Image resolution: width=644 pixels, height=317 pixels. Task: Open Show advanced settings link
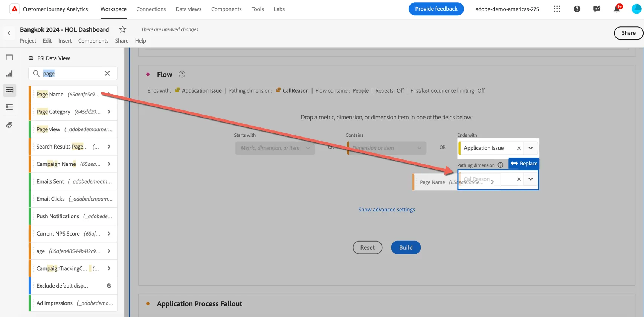pos(386,210)
